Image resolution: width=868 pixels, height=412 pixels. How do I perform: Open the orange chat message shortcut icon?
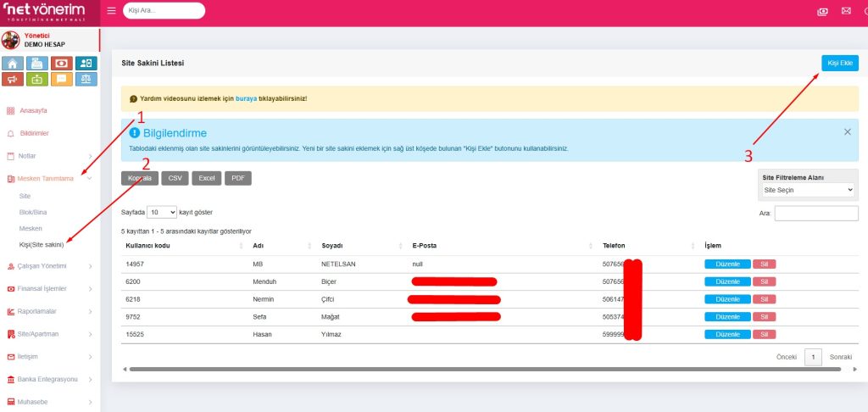click(x=61, y=80)
